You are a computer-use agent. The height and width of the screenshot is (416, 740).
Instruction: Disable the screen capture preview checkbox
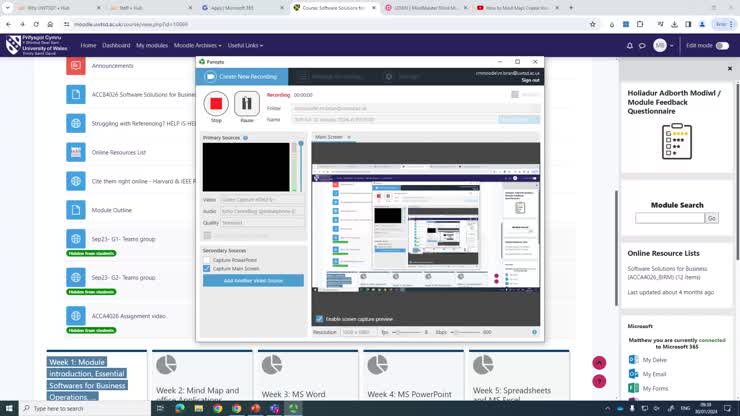[318, 319]
